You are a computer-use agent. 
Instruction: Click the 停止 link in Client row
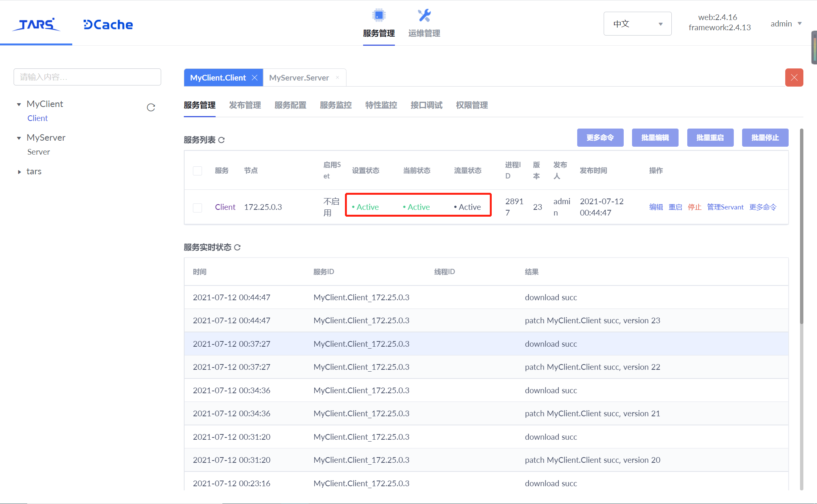(694, 207)
